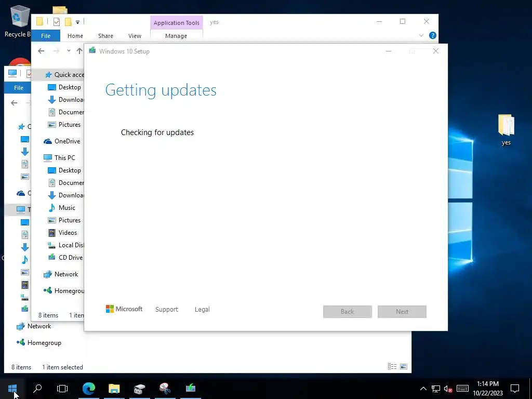
Task: Open File Explorer from the taskbar
Action: [x=114, y=388]
